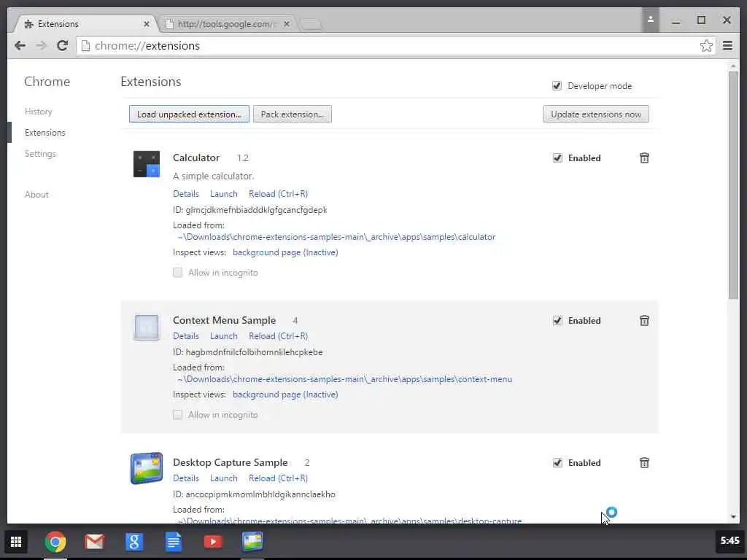Open History in the sidebar
This screenshot has height=560, width=747.
(39, 112)
